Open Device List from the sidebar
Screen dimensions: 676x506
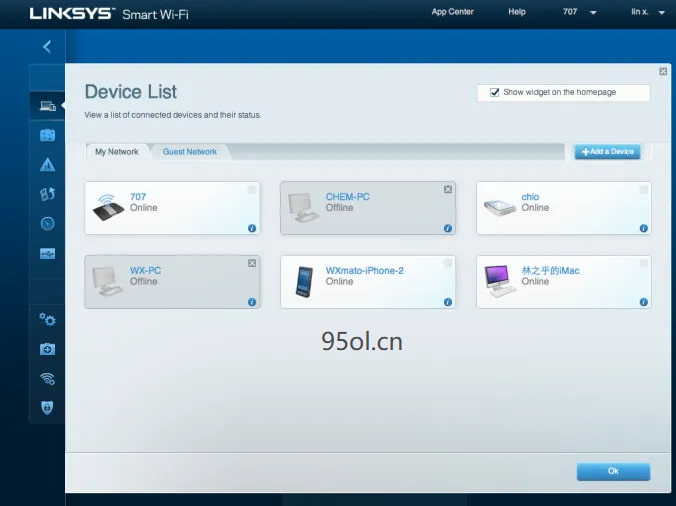point(47,105)
